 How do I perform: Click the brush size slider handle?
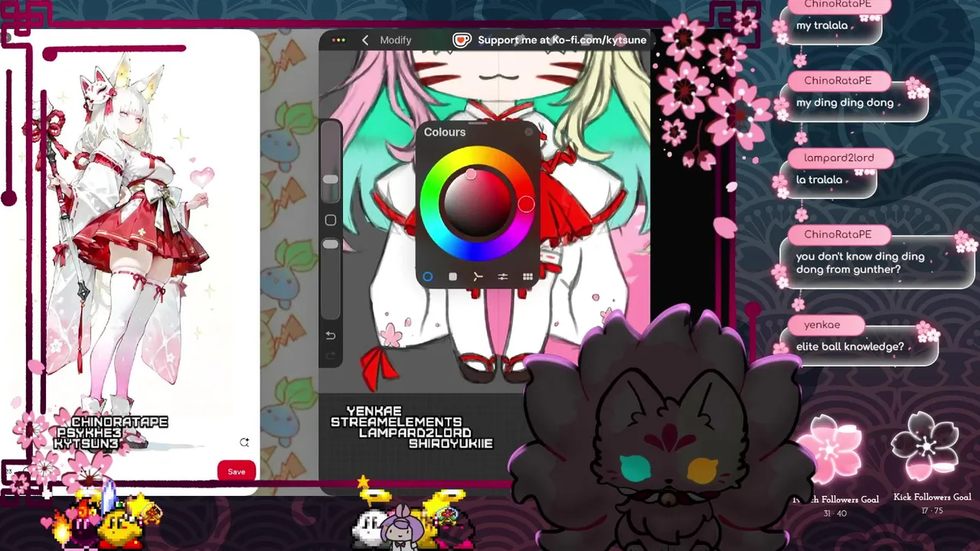tap(330, 179)
